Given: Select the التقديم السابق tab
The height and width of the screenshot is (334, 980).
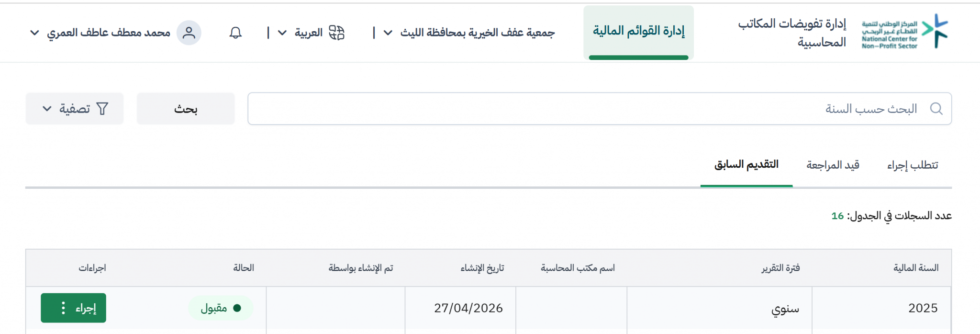Looking at the screenshot, I should click(746, 165).
